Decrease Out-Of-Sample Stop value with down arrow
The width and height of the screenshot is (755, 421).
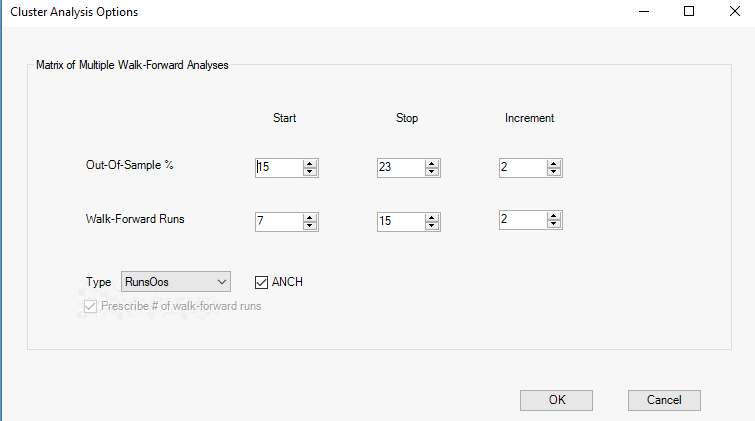pyautogui.click(x=432, y=172)
